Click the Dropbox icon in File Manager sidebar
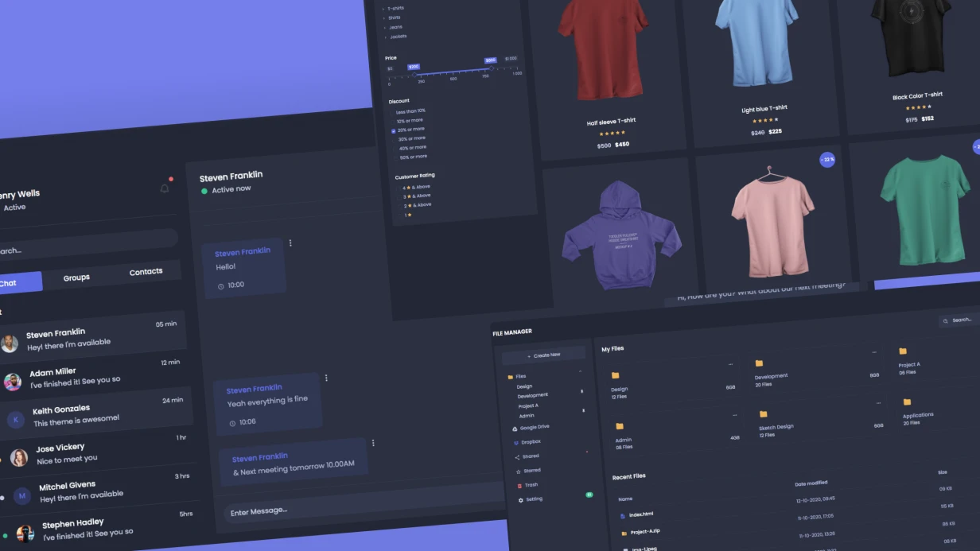This screenshot has width=980, height=551. (515, 442)
